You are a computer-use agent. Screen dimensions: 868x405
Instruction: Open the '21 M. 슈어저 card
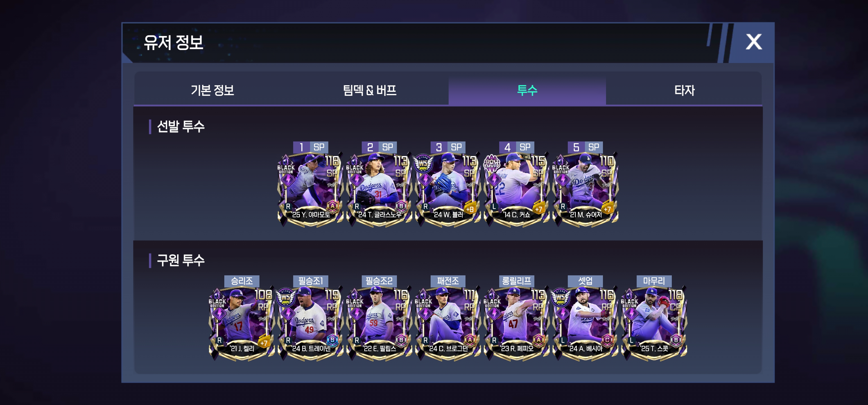585,189
